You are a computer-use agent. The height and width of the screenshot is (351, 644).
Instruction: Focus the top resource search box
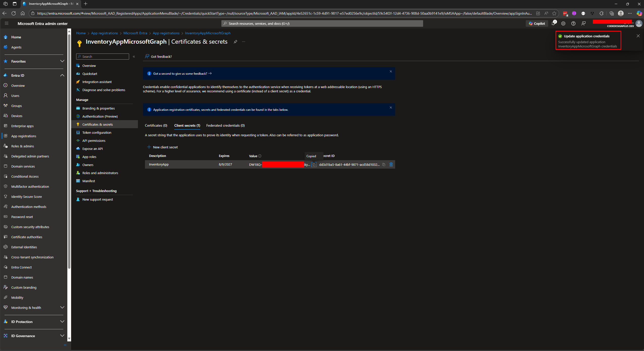click(322, 23)
